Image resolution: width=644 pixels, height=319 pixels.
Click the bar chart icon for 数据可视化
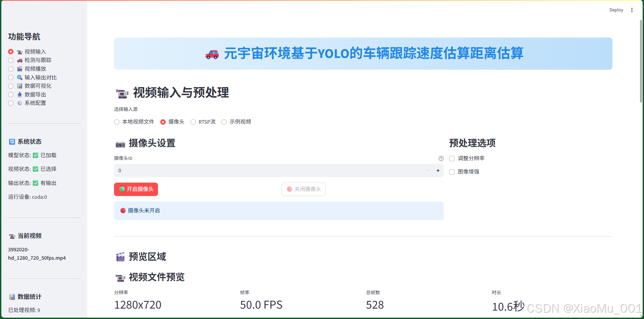[19, 86]
